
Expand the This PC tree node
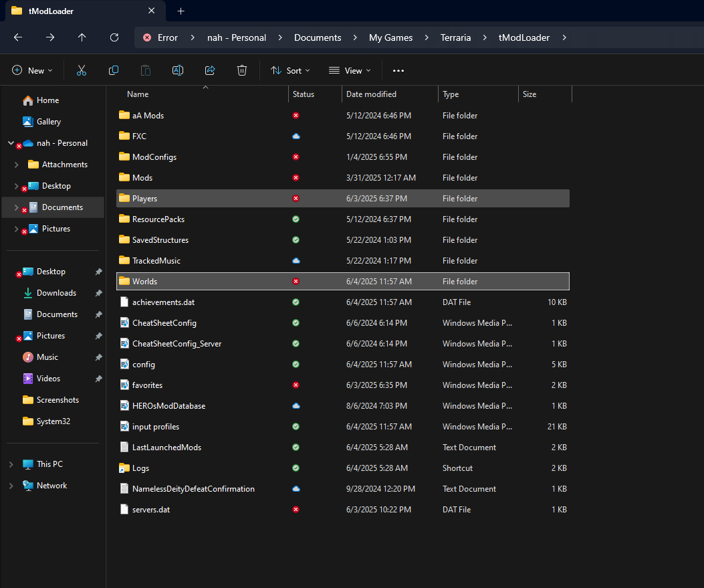11,464
